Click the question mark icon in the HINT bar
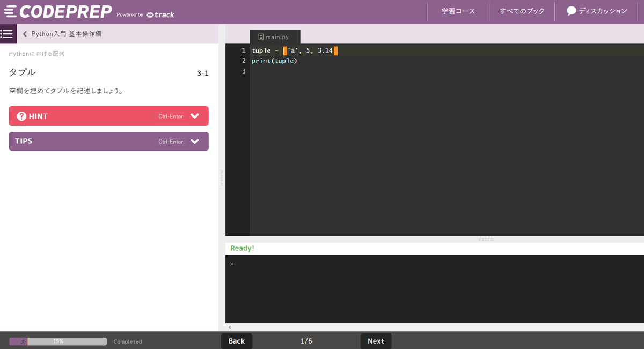 pyautogui.click(x=20, y=116)
